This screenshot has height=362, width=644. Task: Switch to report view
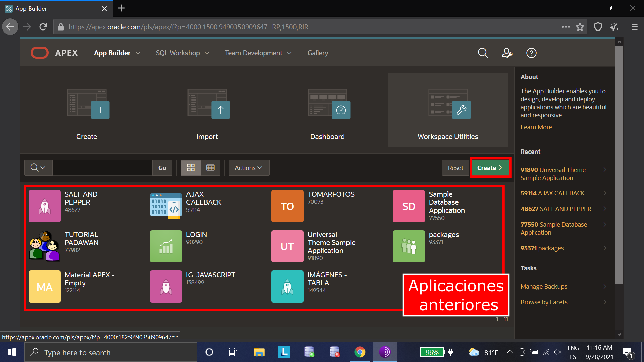pyautogui.click(x=211, y=167)
